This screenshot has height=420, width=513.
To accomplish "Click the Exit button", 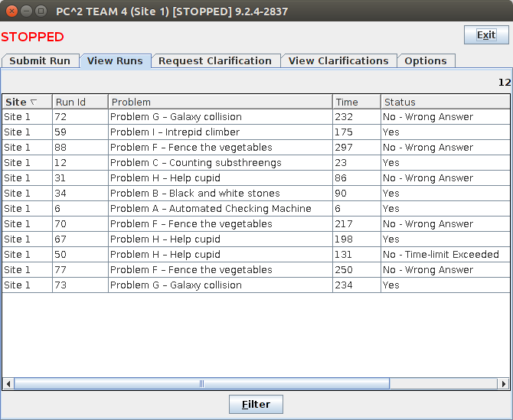I will pyautogui.click(x=485, y=35).
